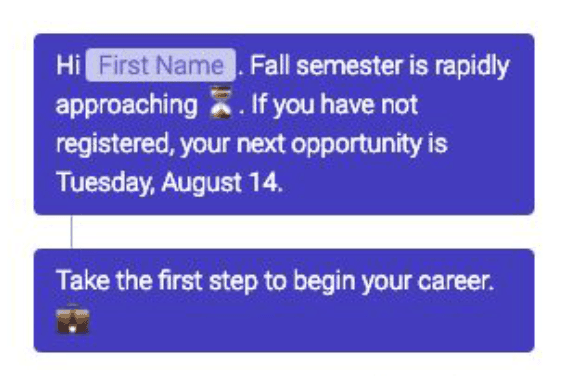Click the word 'approaching'
The image size is (574, 376).
126,105
